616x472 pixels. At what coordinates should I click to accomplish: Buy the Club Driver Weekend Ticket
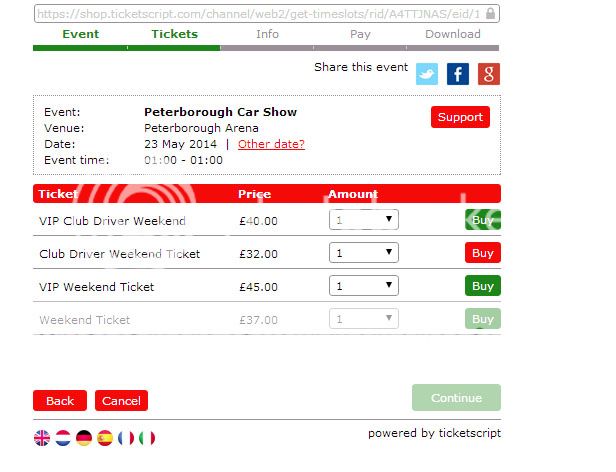483,253
